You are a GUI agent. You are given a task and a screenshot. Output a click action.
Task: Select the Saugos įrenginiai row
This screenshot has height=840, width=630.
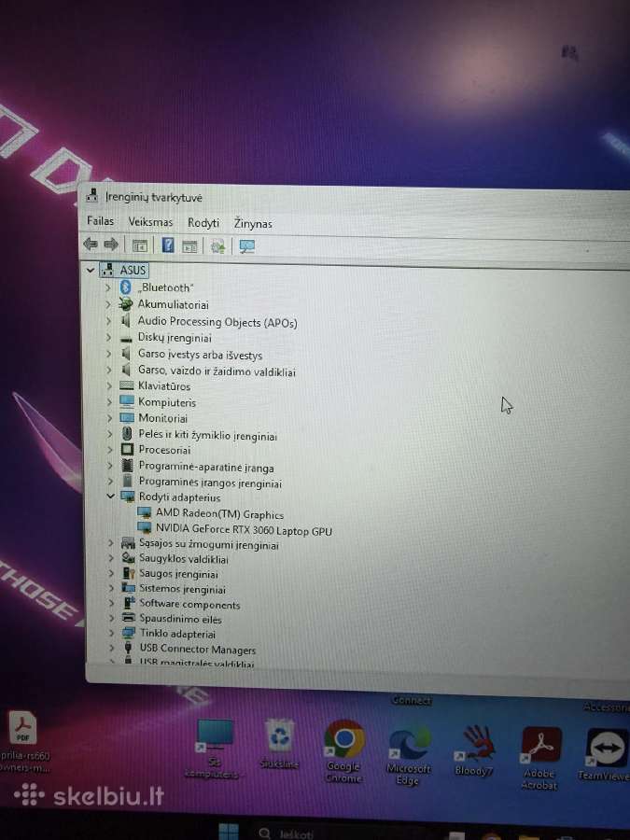[178, 574]
